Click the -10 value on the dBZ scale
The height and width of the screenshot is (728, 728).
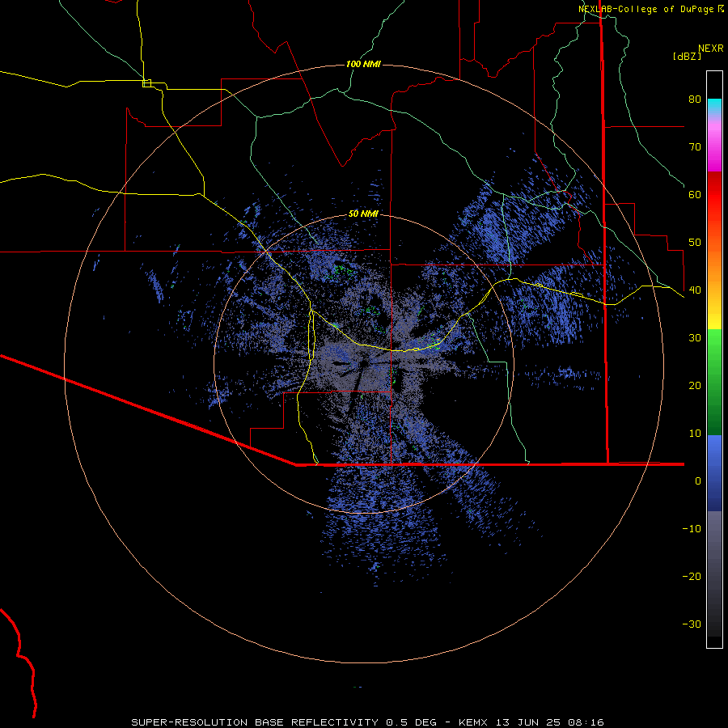(x=692, y=529)
